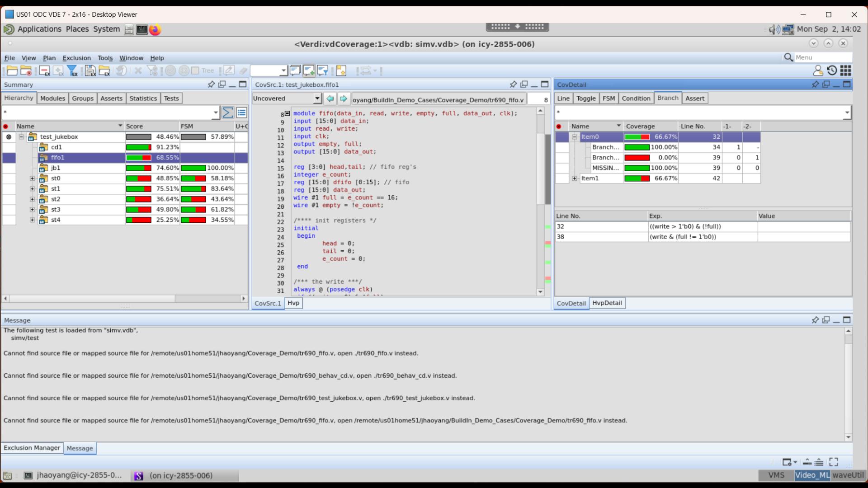Collapse the test_jukebox tree node
Screen dimensions: 868x488
21,136
